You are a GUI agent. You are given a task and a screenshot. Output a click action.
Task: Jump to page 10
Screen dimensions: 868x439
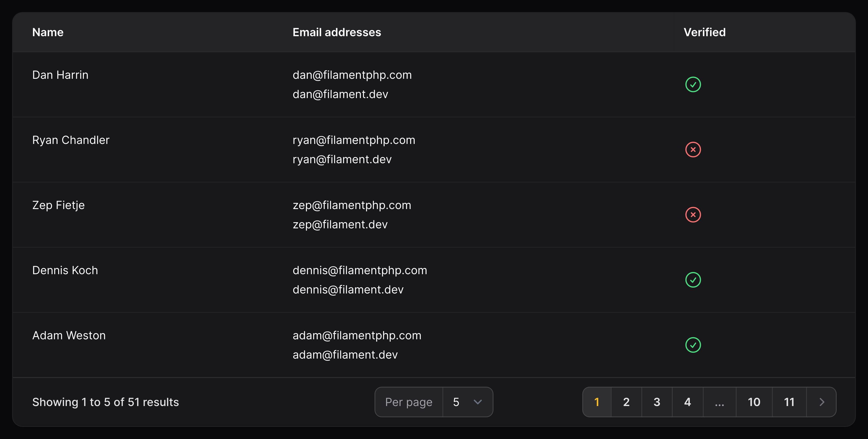tap(754, 402)
